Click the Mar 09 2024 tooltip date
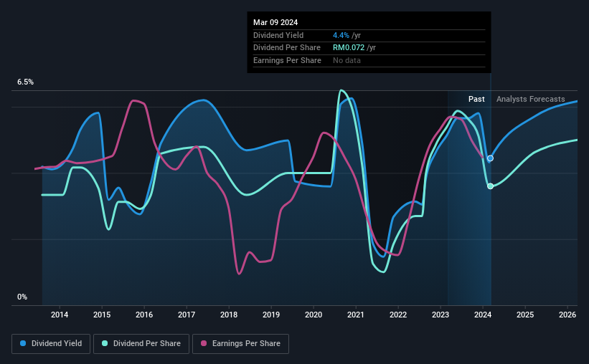 [x=275, y=22]
